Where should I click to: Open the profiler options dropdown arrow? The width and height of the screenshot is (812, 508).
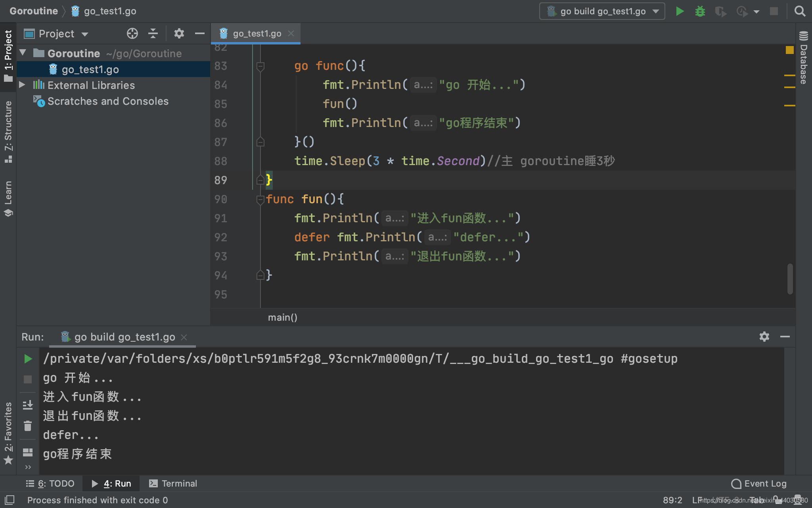tap(756, 12)
